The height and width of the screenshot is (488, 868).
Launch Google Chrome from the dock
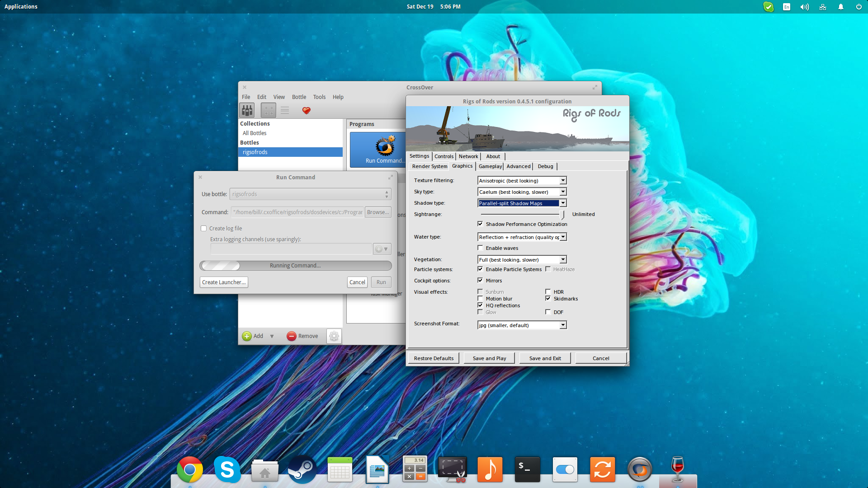point(190,470)
